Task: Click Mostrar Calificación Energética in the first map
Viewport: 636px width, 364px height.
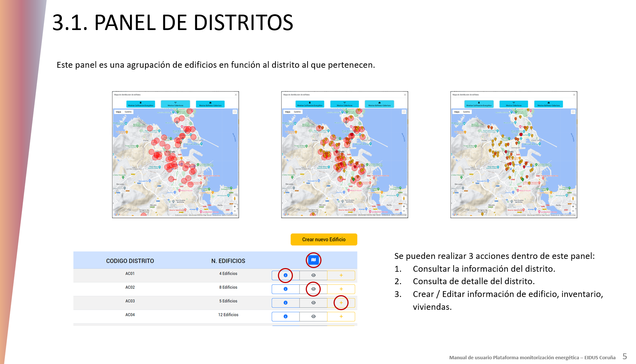Action: coord(141,104)
